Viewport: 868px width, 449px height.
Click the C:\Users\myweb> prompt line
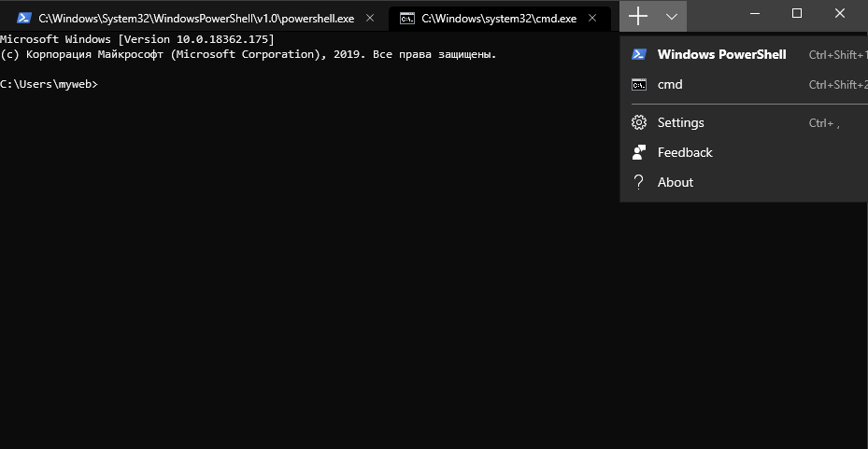tap(49, 84)
